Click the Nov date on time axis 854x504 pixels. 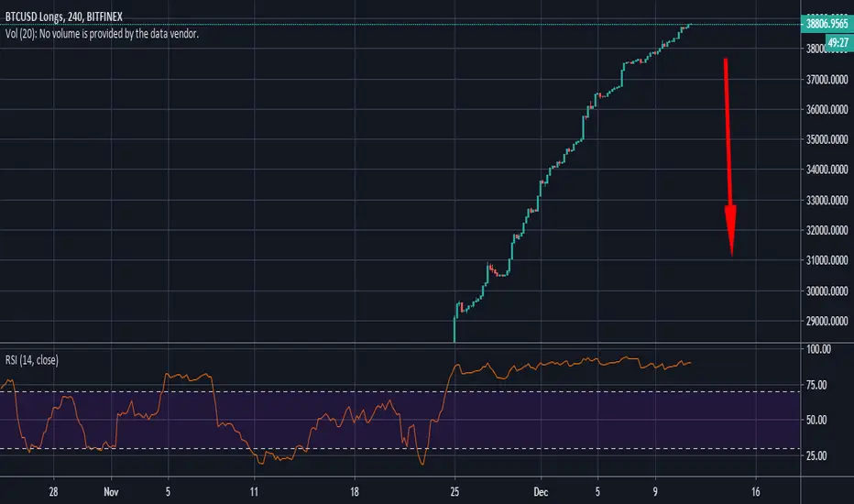point(111,492)
